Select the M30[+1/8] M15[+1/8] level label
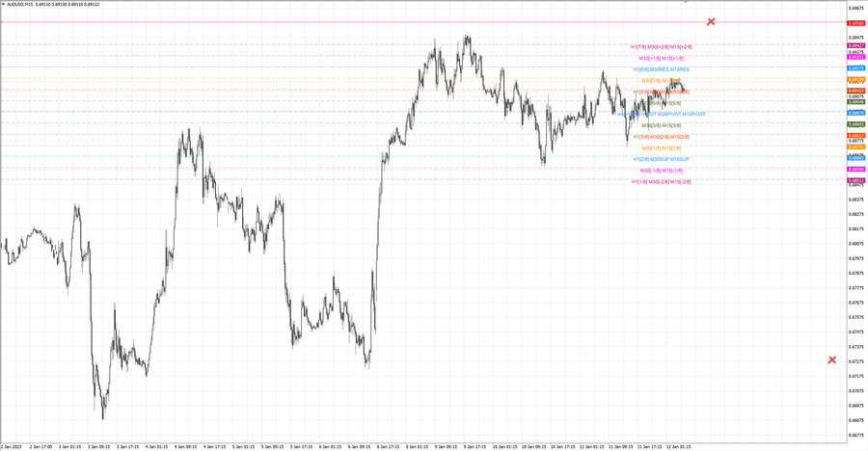 (x=661, y=58)
